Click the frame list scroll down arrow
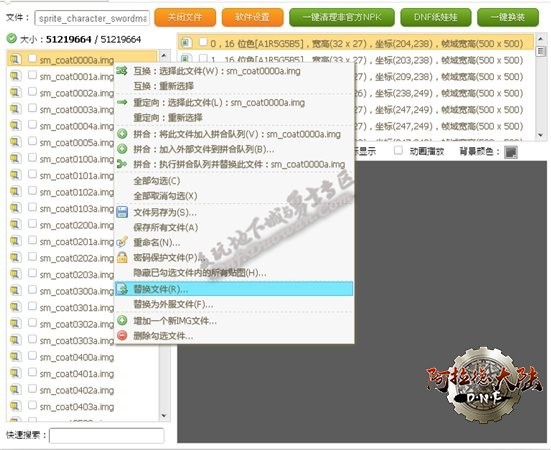 click(540, 135)
